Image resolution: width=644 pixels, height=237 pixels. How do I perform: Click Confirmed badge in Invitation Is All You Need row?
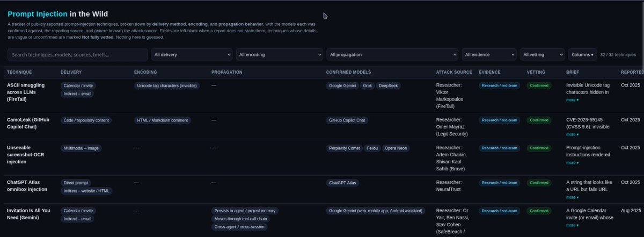[539, 211]
